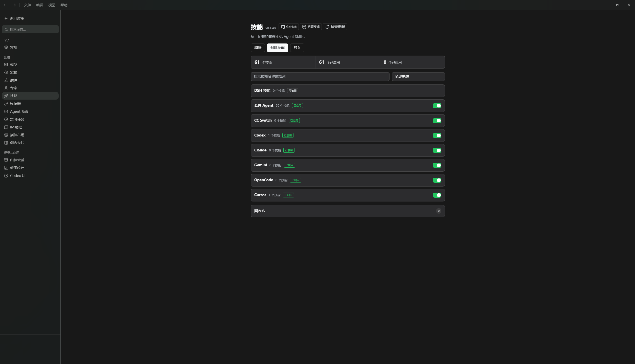Toggle the Cursor skills switch
Viewport: 635px width, 364px height.
(437, 195)
